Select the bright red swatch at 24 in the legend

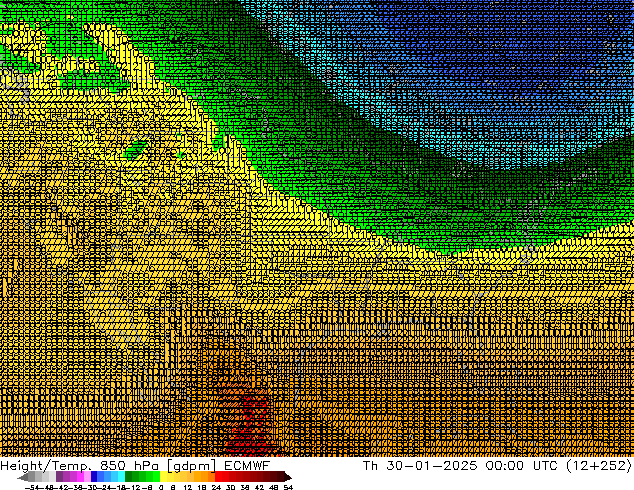(x=219, y=477)
